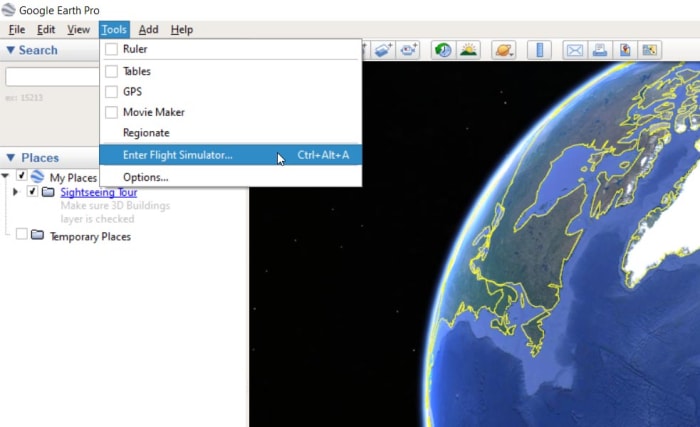
Task: Open the planet switcher icon
Action: (x=504, y=50)
